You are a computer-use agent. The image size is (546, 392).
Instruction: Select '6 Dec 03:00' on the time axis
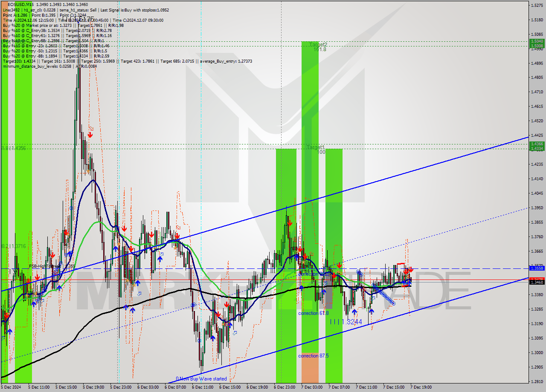(148, 387)
